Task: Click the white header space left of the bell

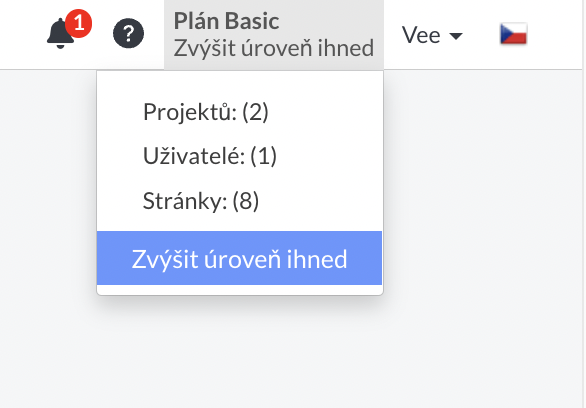Action: tap(21, 34)
